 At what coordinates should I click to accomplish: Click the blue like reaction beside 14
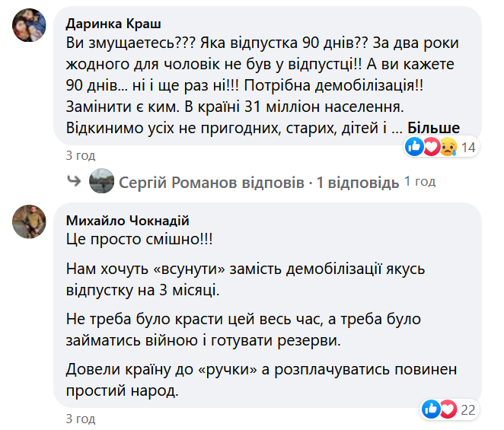tap(415, 146)
